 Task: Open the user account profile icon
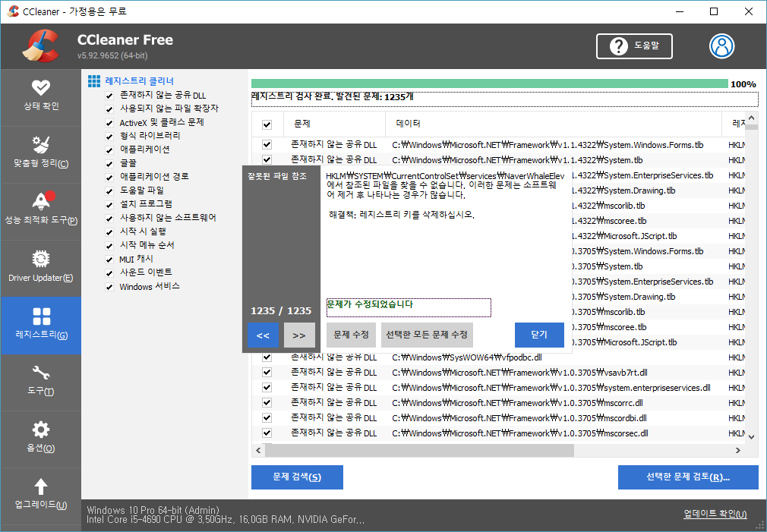pos(721,46)
